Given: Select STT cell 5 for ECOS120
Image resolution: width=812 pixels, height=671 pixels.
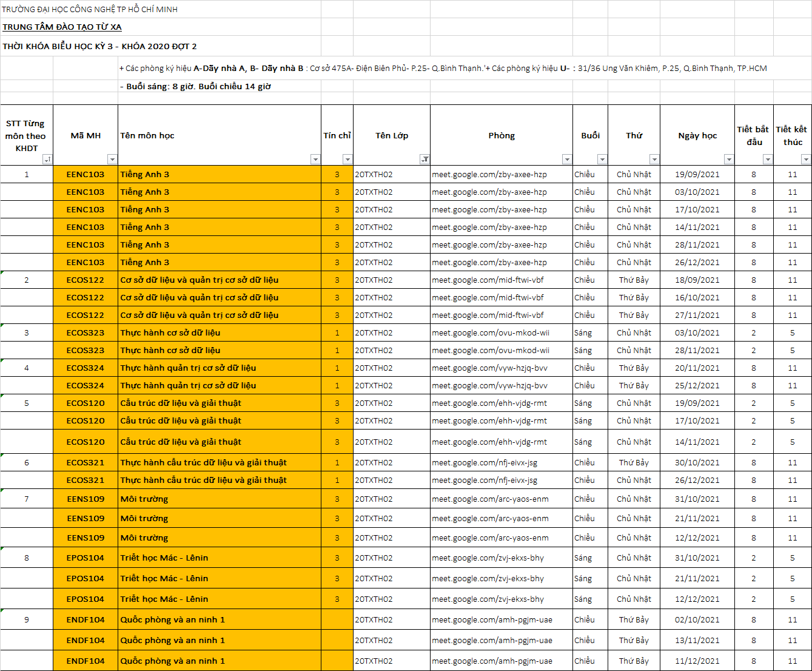Looking at the screenshot, I should click(27, 403).
